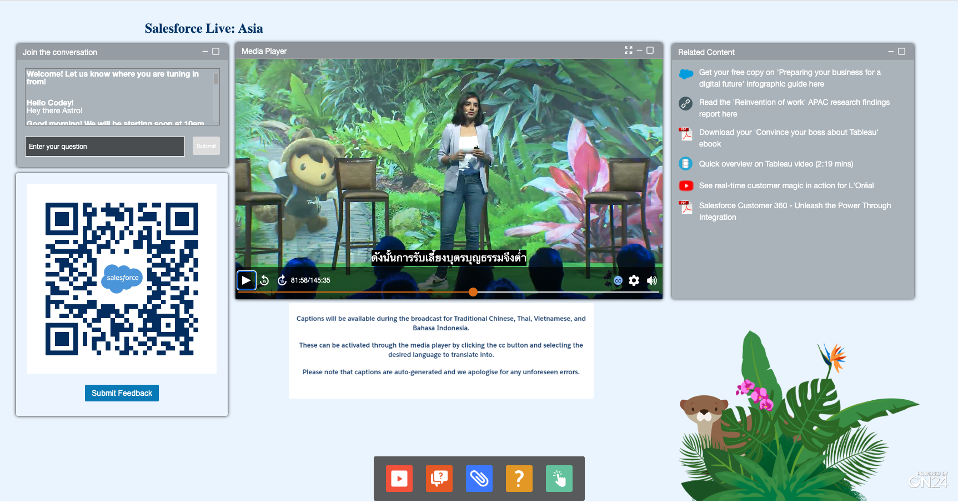
Task: Open the orange Q&A chat dock icon
Action: coord(439,479)
